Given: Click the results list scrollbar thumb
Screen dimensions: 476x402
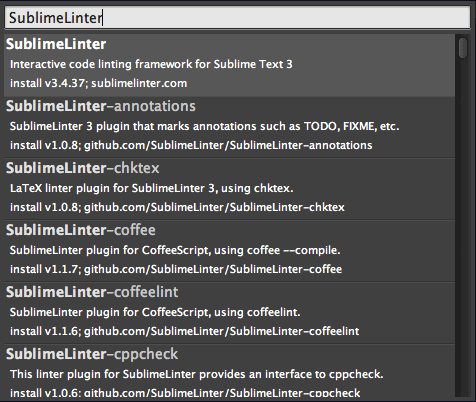Looking at the screenshot, I should (x=463, y=48).
